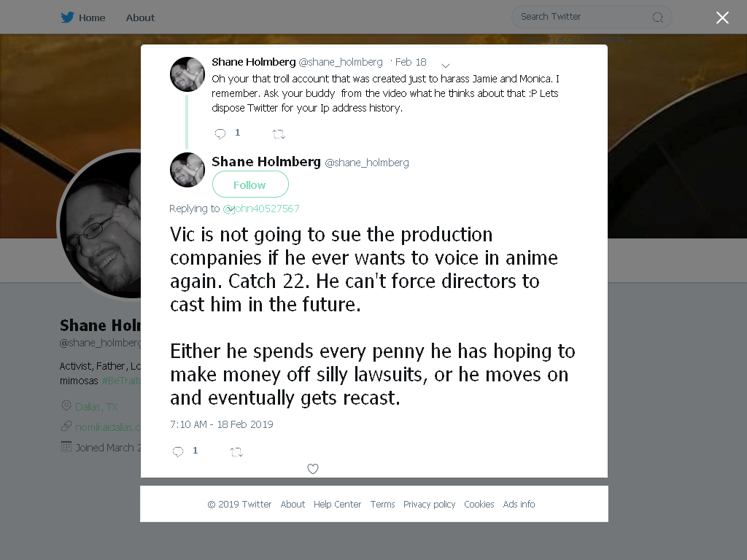Open the About nav item
The width and height of the screenshot is (747, 560).
click(x=140, y=17)
